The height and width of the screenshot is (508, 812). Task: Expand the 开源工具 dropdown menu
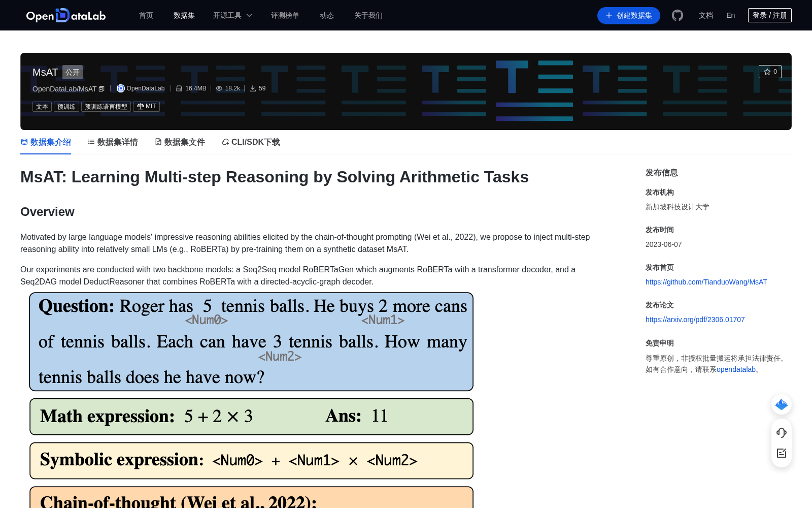point(232,15)
